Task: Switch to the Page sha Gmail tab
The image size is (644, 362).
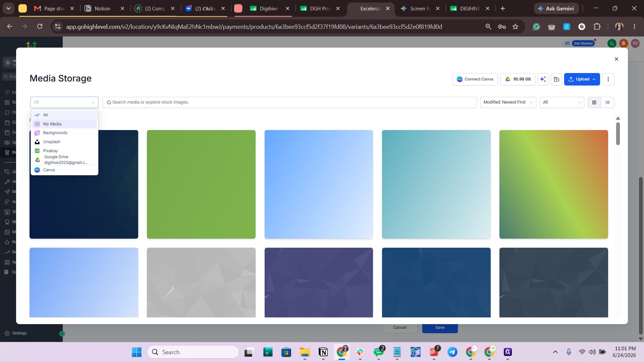Action: [x=54, y=9]
